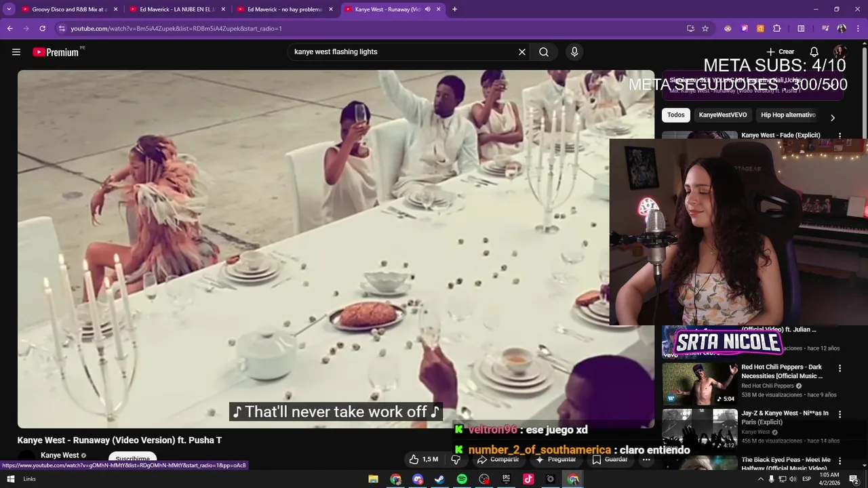This screenshot has width=868, height=488.
Task: Open the tab search dropdown arrow
Action: pos(9,9)
